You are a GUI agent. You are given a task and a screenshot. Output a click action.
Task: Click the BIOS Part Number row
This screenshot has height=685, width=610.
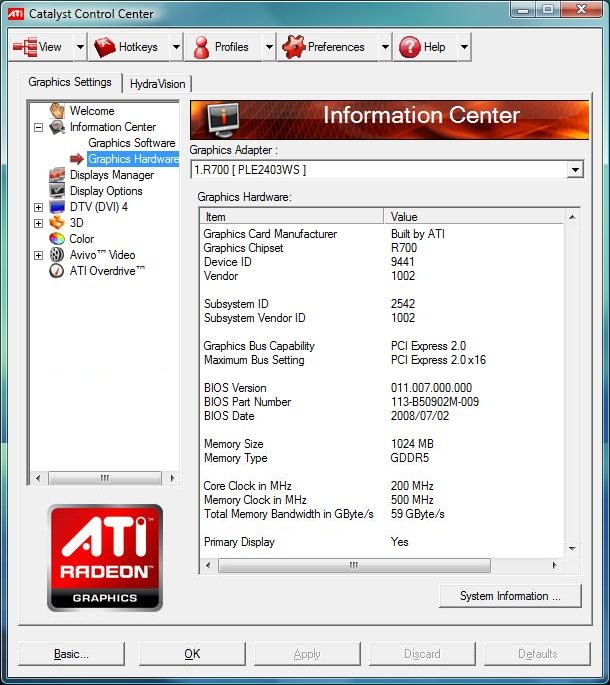[x=381, y=402]
